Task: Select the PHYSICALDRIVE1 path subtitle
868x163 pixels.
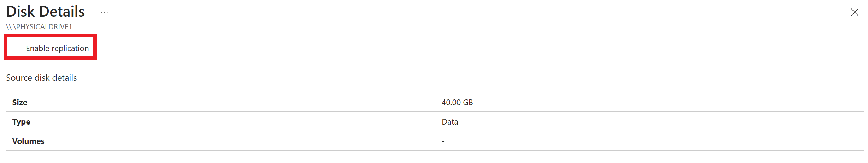Action: (x=39, y=27)
